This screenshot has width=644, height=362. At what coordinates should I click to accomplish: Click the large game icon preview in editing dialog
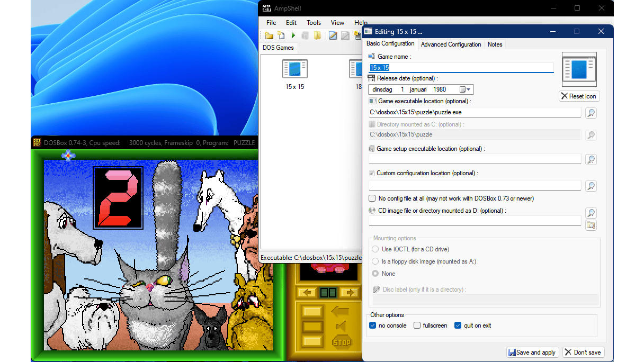pos(579,69)
